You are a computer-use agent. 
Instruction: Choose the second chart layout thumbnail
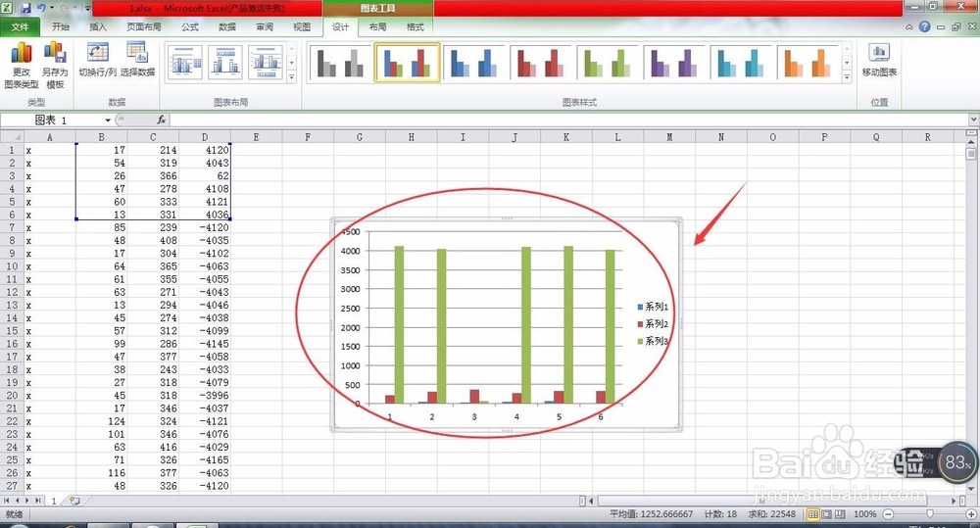click(x=225, y=62)
